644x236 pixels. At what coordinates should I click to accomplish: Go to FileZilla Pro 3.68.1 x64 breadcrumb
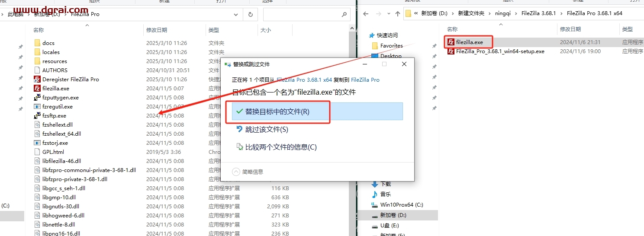[x=595, y=13]
